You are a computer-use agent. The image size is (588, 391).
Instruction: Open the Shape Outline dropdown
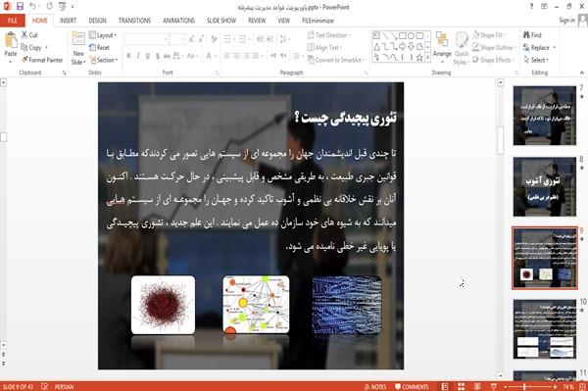(x=494, y=48)
